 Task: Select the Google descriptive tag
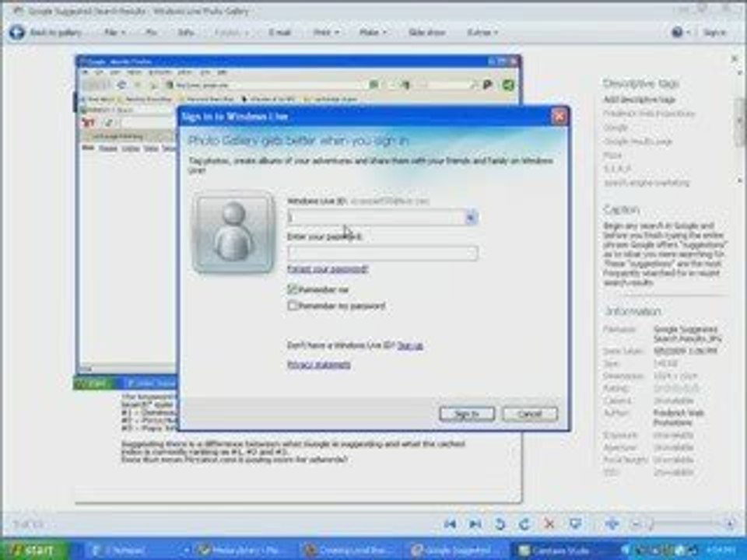click(x=615, y=128)
